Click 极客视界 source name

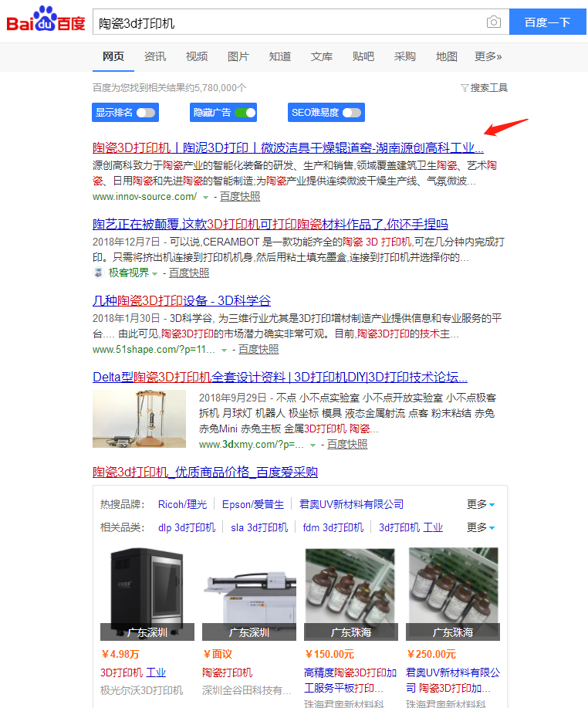tap(129, 273)
